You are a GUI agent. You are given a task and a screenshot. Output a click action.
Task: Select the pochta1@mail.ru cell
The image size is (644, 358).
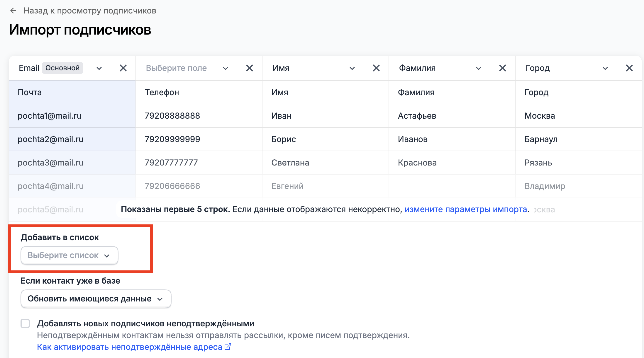[72, 116]
